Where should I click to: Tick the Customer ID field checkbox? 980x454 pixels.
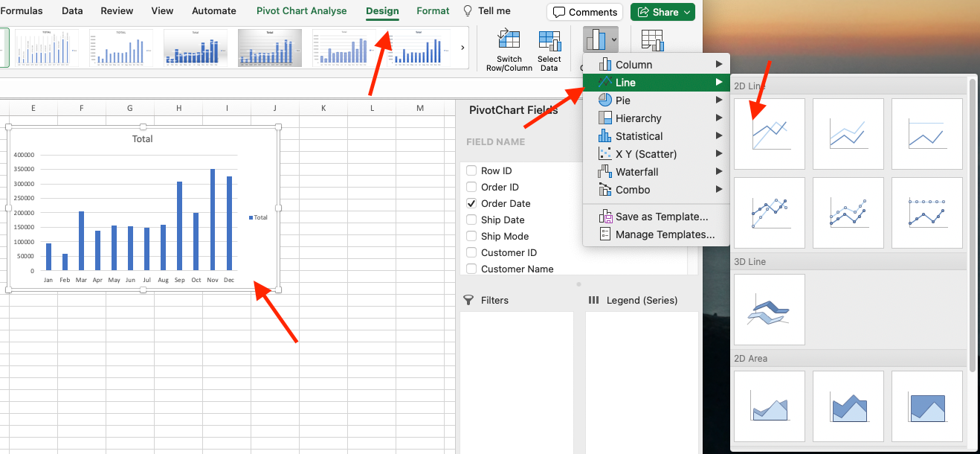471,252
